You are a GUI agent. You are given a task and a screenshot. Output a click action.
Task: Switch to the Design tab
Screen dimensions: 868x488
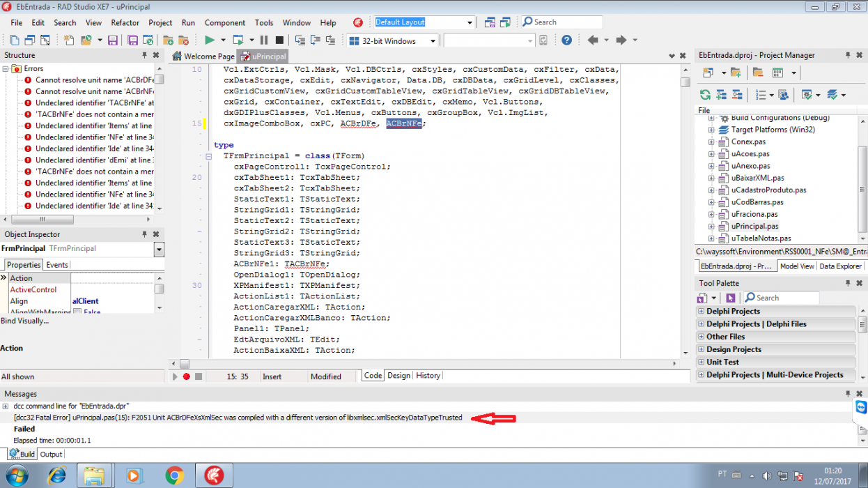click(399, 376)
